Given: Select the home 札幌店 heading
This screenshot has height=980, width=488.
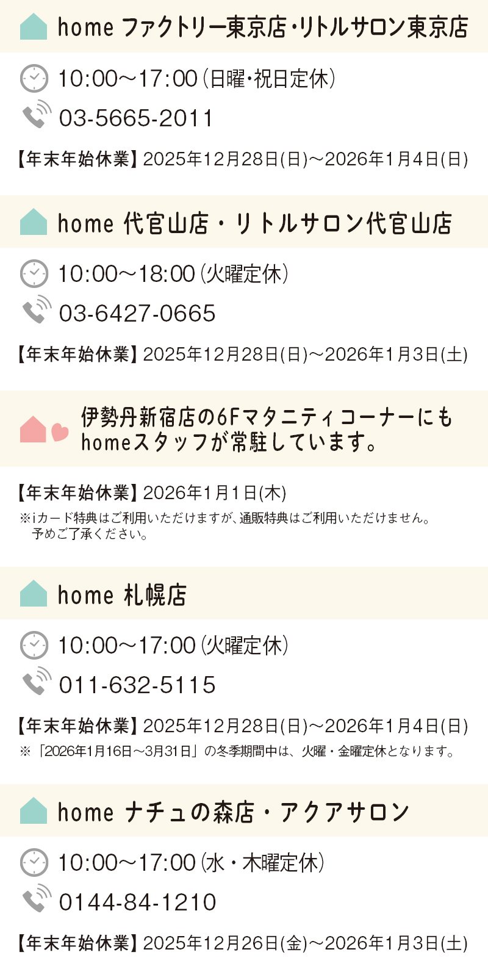Looking at the screenshot, I should tap(122, 595).
